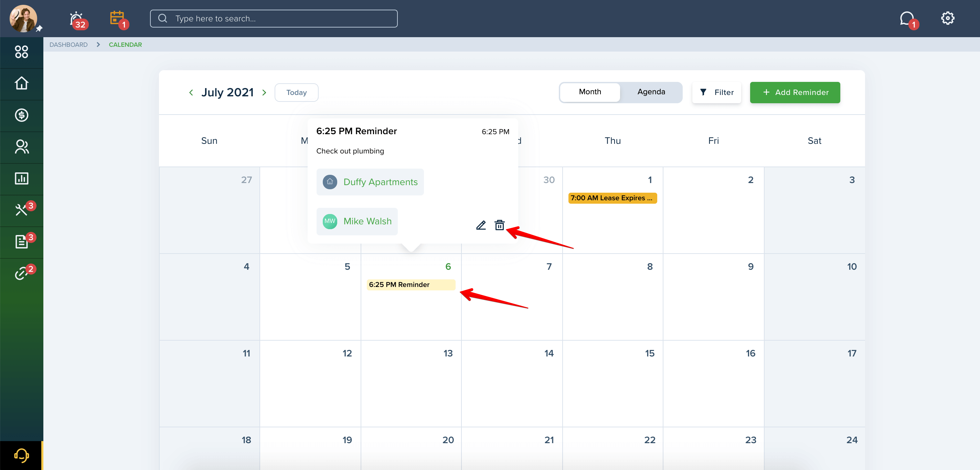The width and height of the screenshot is (980, 470).
Task: Open the reports chart icon in sidebar
Action: pyautogui.click(x=22, y=178)
